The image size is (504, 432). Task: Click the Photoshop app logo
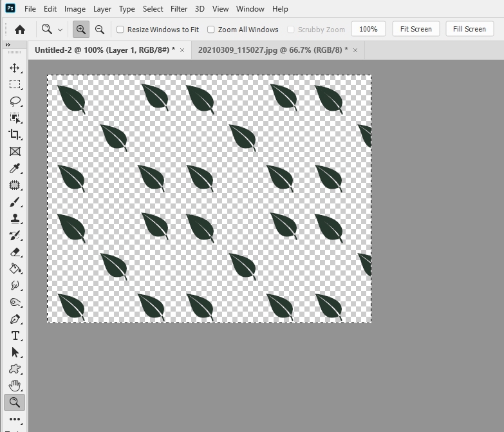click(x=10, y=8)
